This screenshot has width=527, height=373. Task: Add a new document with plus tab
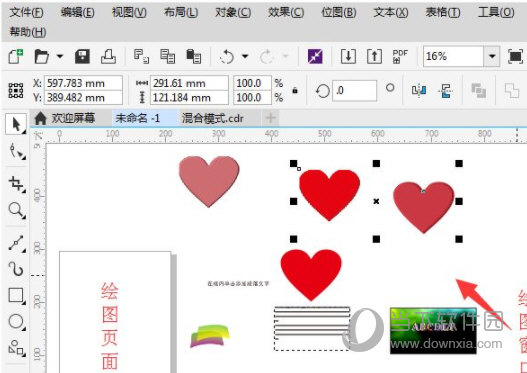coord(271,118)
